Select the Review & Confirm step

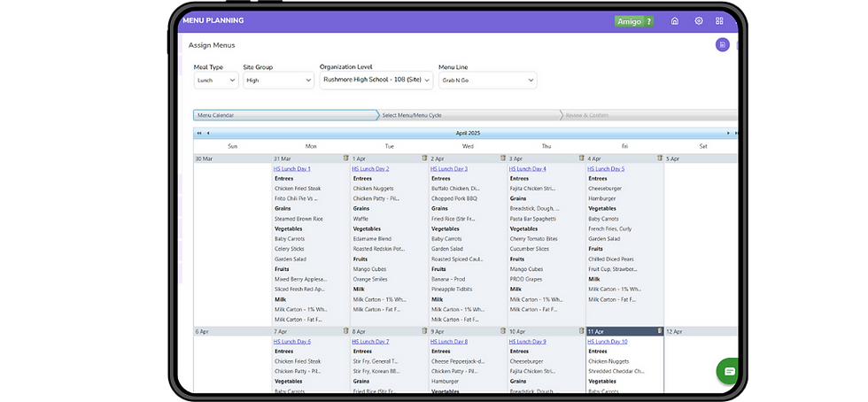pyautogui.click(x=650, y=115)
